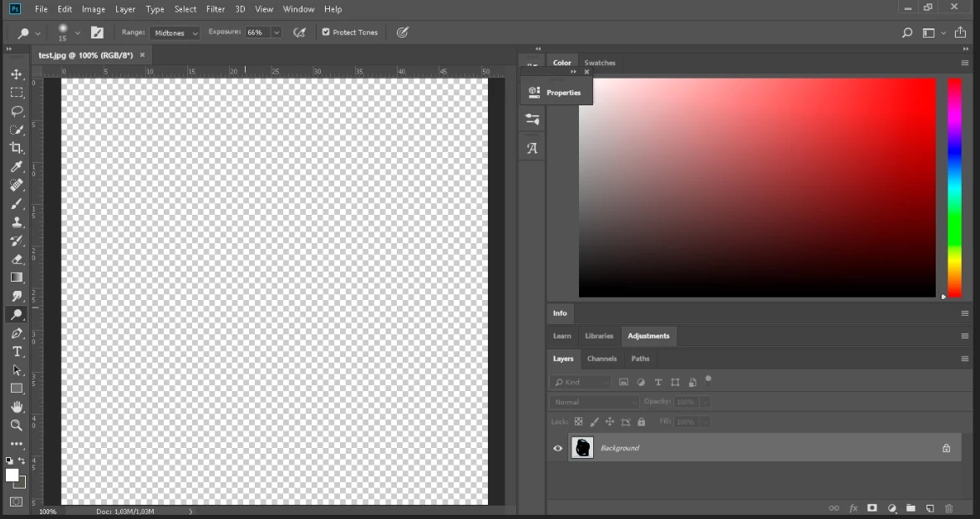Select the Eraser tool
980x519 pixels.
click(17, 259)
